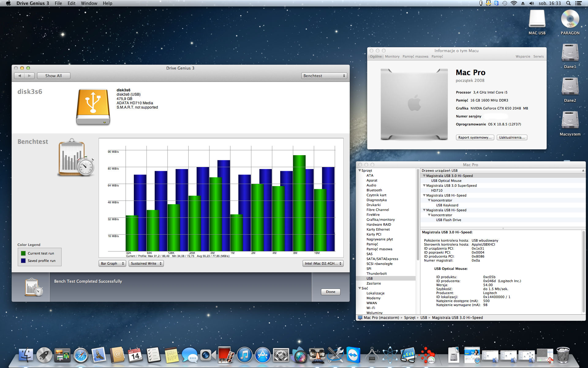Select USB Optical Mouse in device tree
Screen dimensions: 588x368
(x=446, y=181)
